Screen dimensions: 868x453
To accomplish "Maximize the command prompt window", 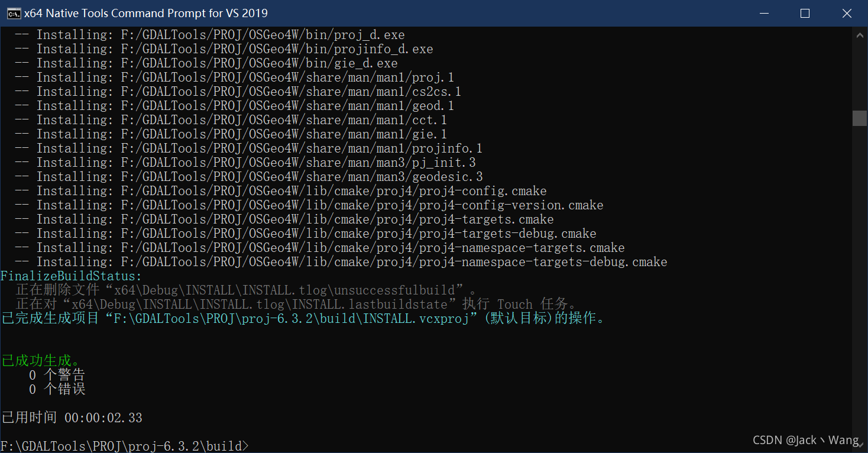I will [x=805, y=13].
